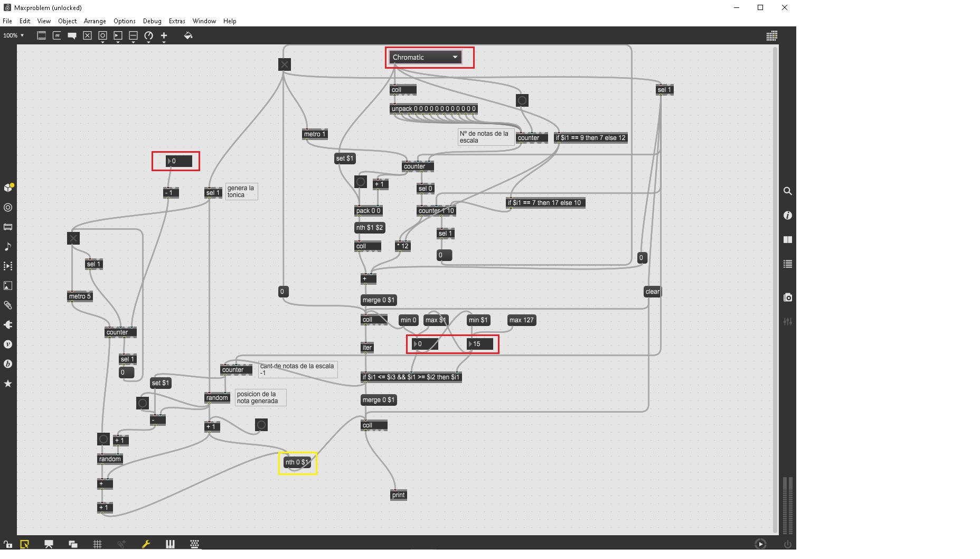Toggle presentation mode icon in bottom bar
Viewport: 980px width, 559px height.
point(49,544)
